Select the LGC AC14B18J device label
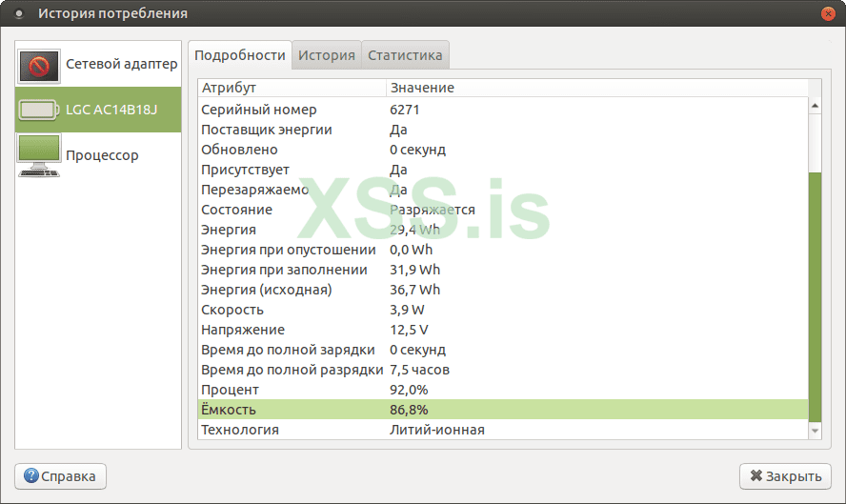Viewport: 846px width, 504px height. [111, 110]
